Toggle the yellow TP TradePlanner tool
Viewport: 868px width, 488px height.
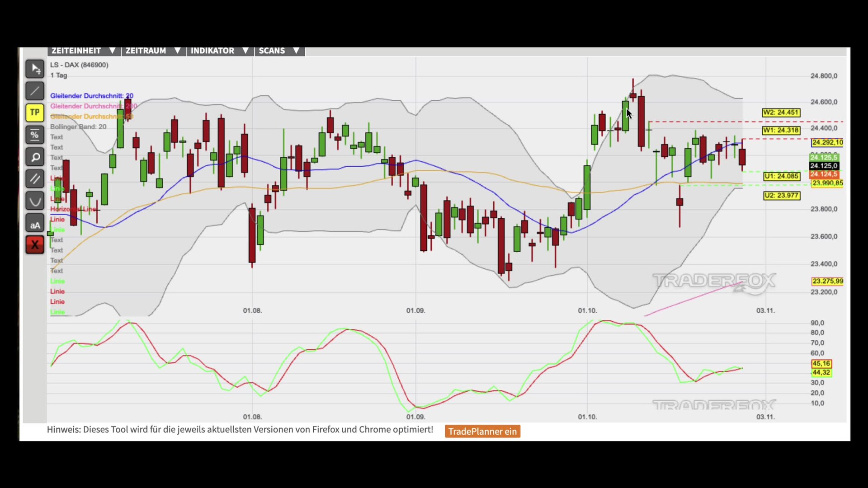(35, 113)
